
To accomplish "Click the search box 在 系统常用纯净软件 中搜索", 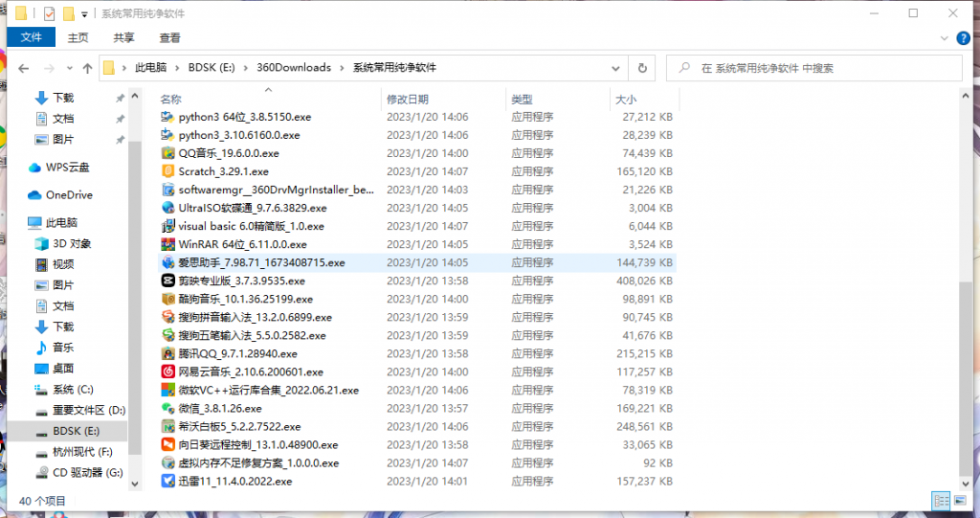I will click(x=813, y=68).
